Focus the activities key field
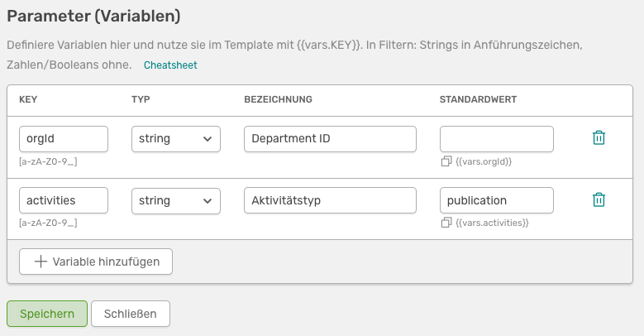 point(64,200)
